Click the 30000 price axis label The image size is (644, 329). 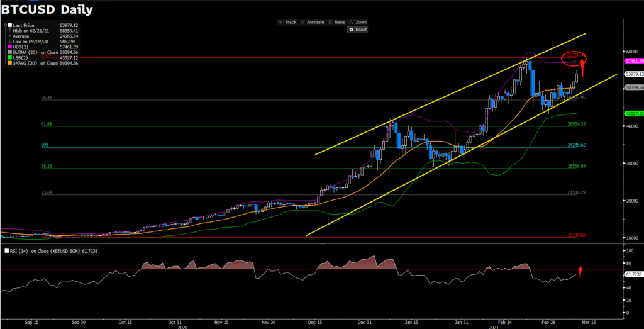coord(632,164)
